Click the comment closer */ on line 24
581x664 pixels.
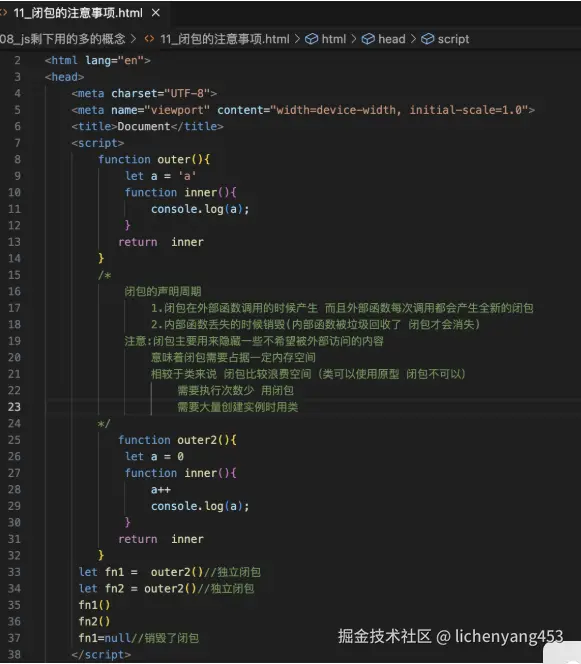pyautogui.click(x=104, y=423)
